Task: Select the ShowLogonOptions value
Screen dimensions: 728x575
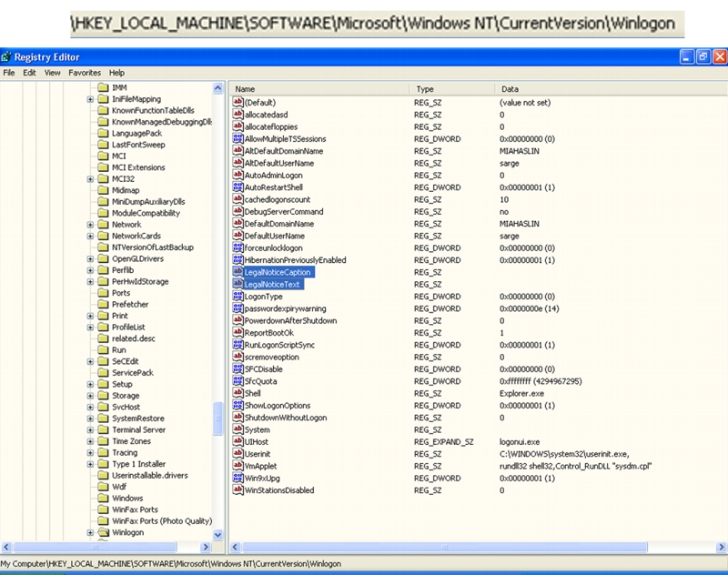Action: [x=278, y=406]
